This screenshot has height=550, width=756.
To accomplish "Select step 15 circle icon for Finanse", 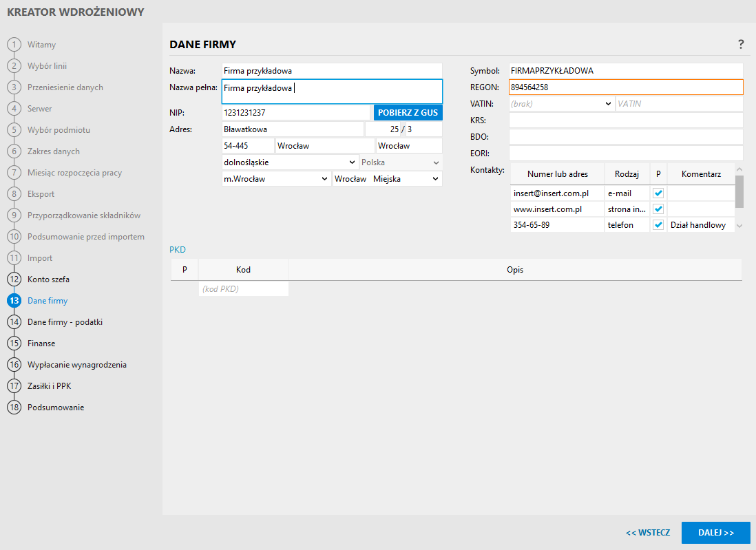I will (x=14, y=343).
